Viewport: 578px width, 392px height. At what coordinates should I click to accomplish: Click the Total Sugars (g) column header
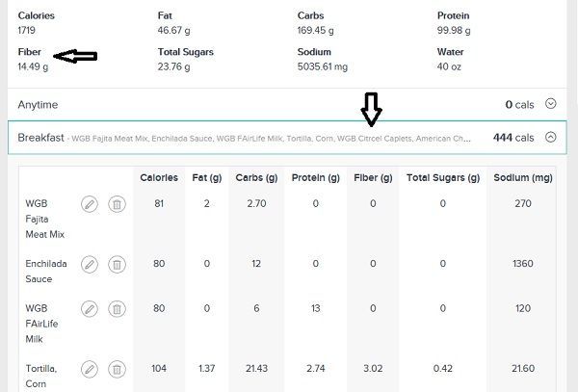pyautogui.click(x=443, y=177)
